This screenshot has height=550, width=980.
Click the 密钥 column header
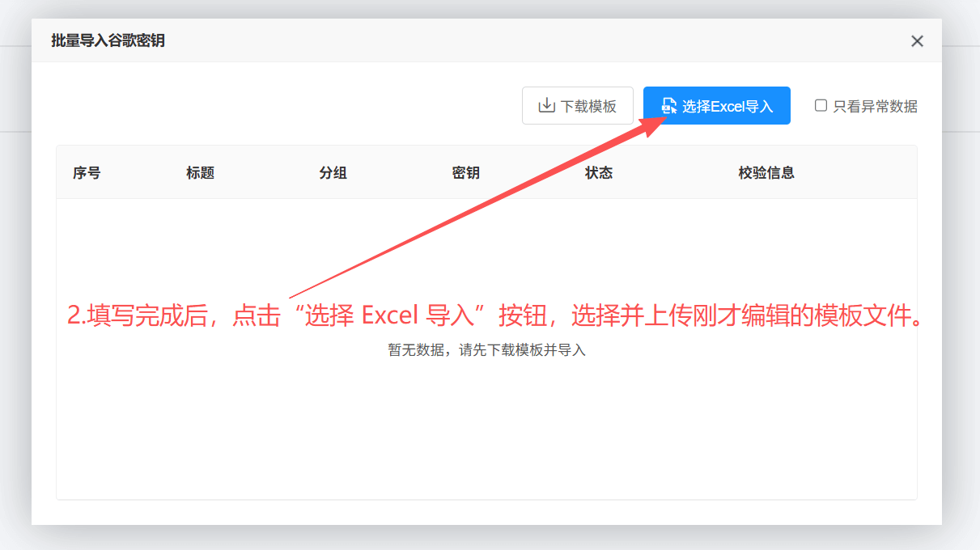pos(466,172)
